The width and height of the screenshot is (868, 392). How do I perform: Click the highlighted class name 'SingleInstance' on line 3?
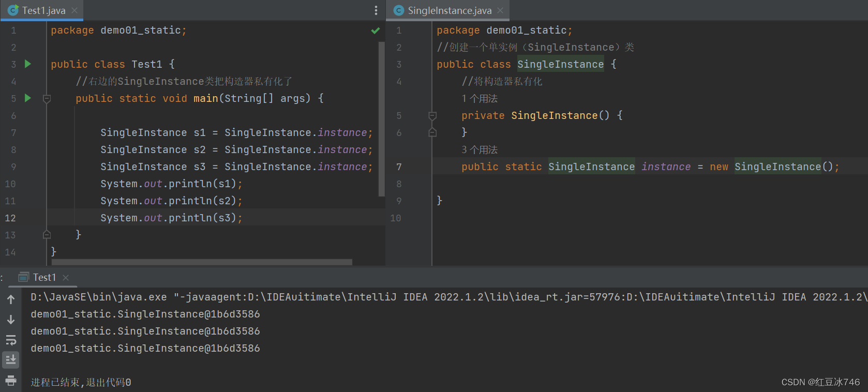pos(561,64)
